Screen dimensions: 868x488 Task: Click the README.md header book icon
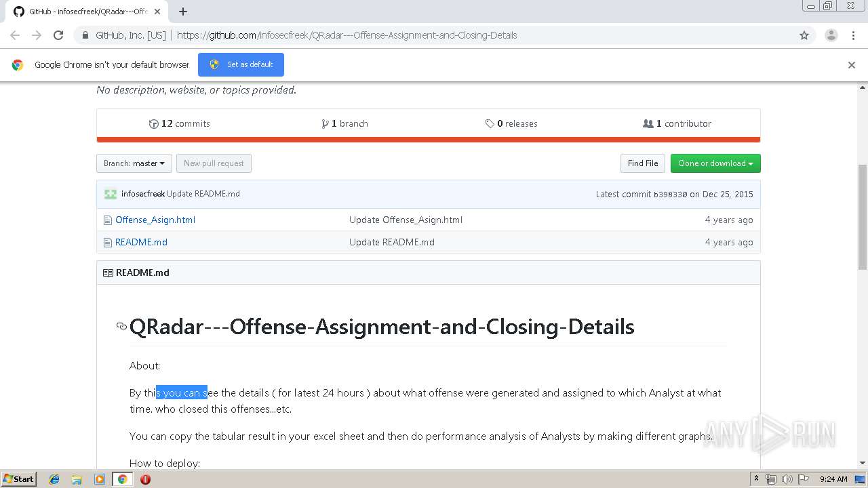[x=108, y=272]
